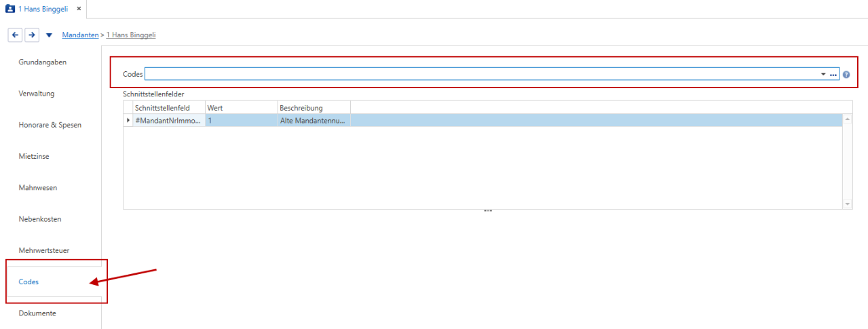Open the Mahnwesen section
868x329 pixels.
pyautogui.click(x=38, y=188)
